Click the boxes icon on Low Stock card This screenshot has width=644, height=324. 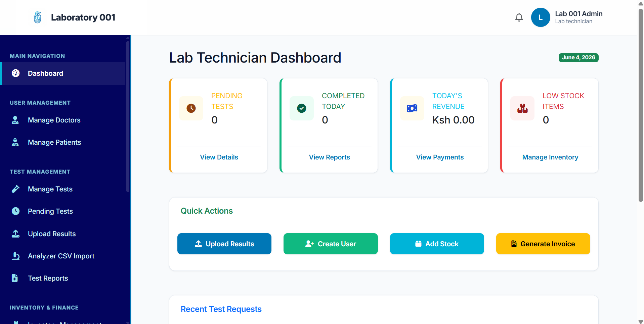[x=522, y=108]
